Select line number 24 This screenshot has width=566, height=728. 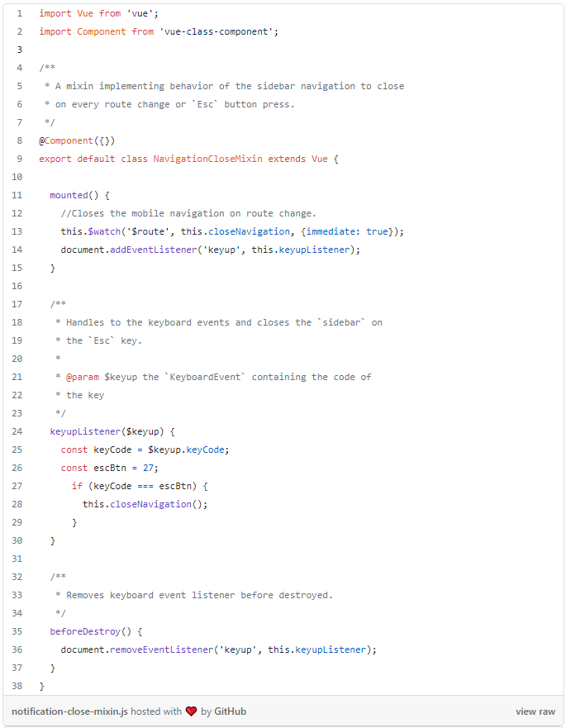17,431
